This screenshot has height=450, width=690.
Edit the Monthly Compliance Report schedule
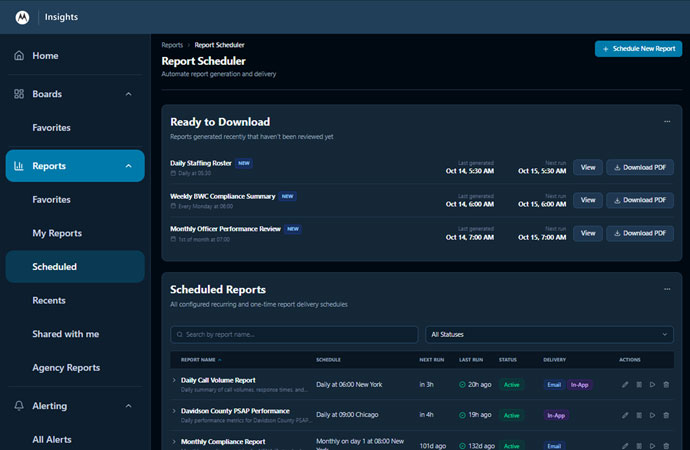[625, 446]
